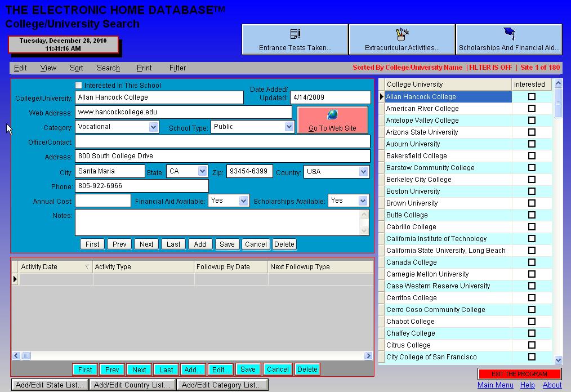Click the Annual Cost field
This screenshot has height=392, width=571.
pyautogui.click(x=103, y=201)
